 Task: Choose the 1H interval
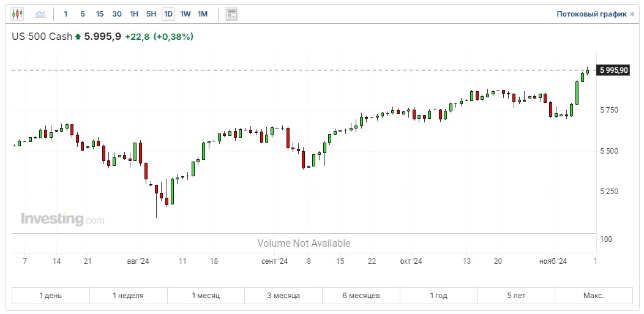(x=134, y=14)
